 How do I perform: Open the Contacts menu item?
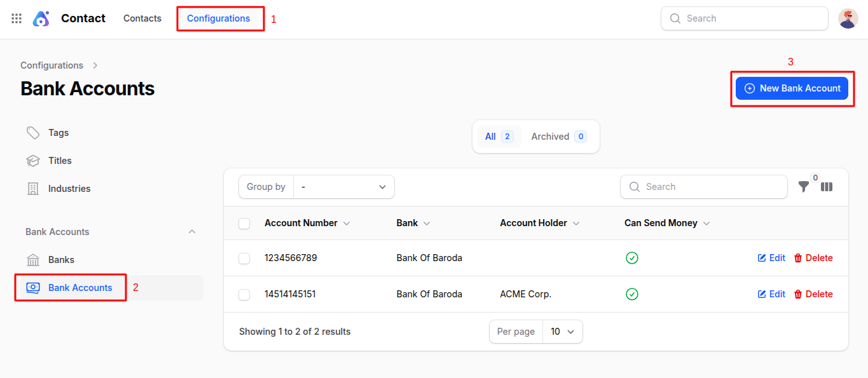click(142, 18)
